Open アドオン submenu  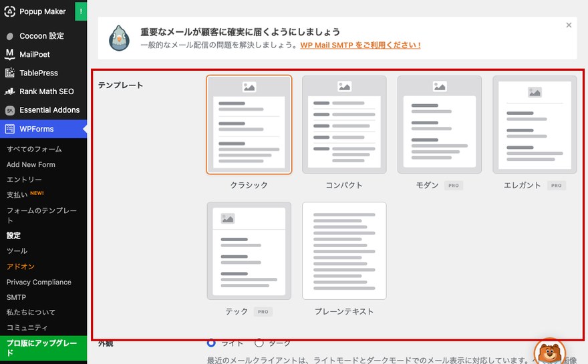tap(21, 266)
